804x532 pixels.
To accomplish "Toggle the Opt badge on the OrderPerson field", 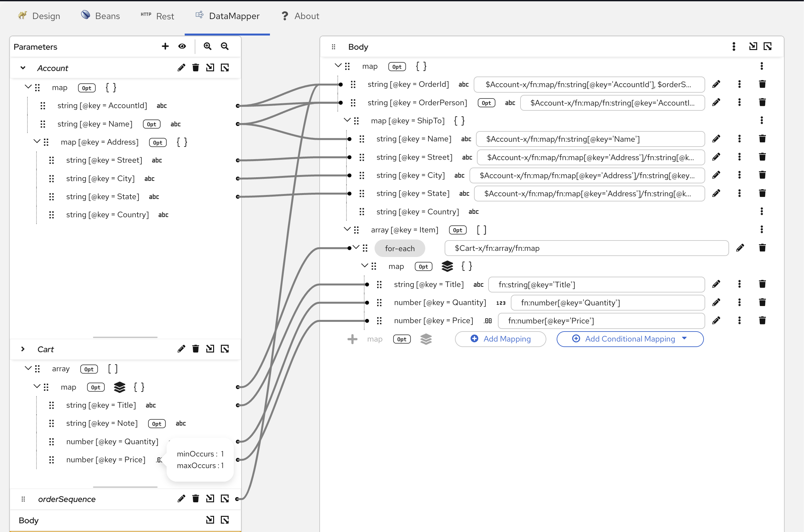I will pos(486,102).
